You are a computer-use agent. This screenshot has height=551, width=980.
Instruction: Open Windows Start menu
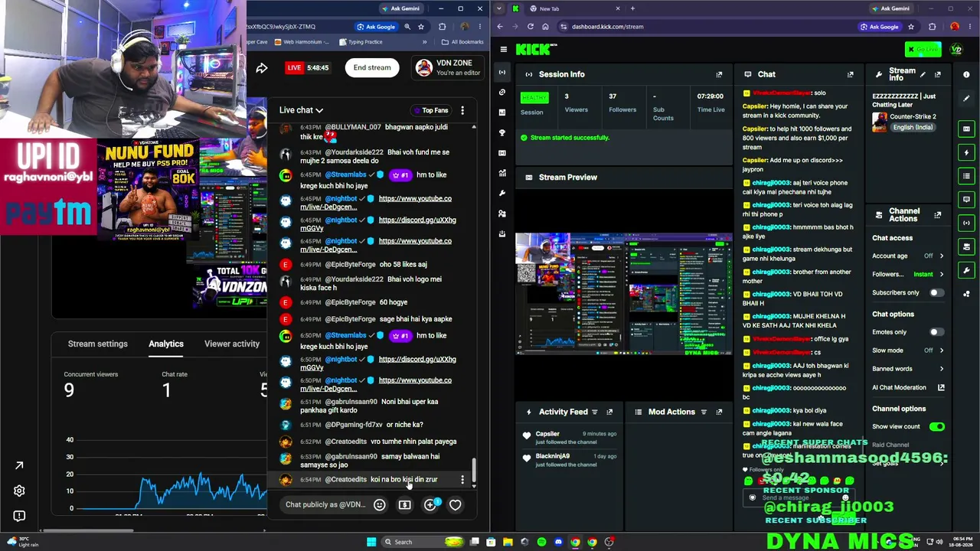point(371,542)
